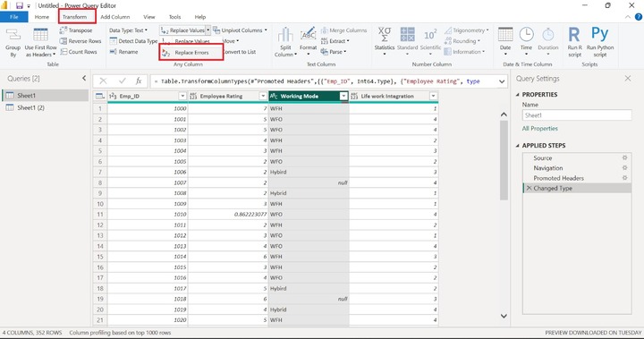
Task: Switch to the Tools tab
Action: pos(174,17)
